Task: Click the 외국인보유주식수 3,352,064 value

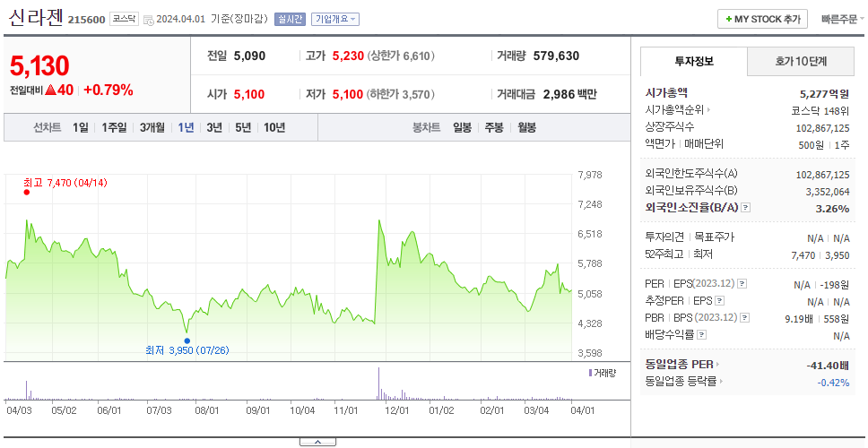Action: pos(829,192)
